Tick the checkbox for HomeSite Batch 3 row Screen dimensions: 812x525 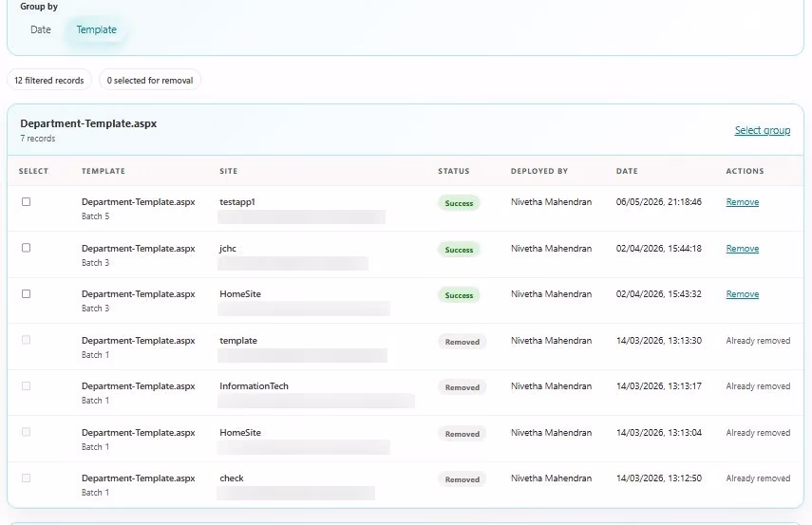(26, 294)
